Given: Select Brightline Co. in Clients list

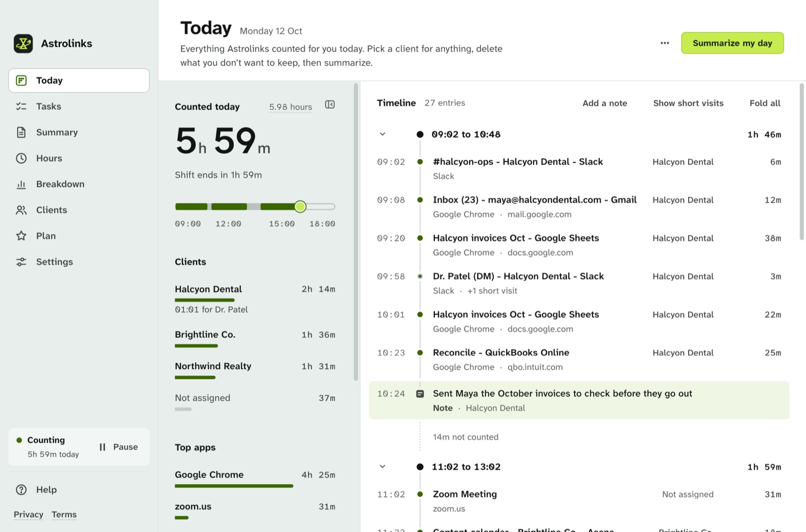Looking at the screenshot, I should pos(255,338).
